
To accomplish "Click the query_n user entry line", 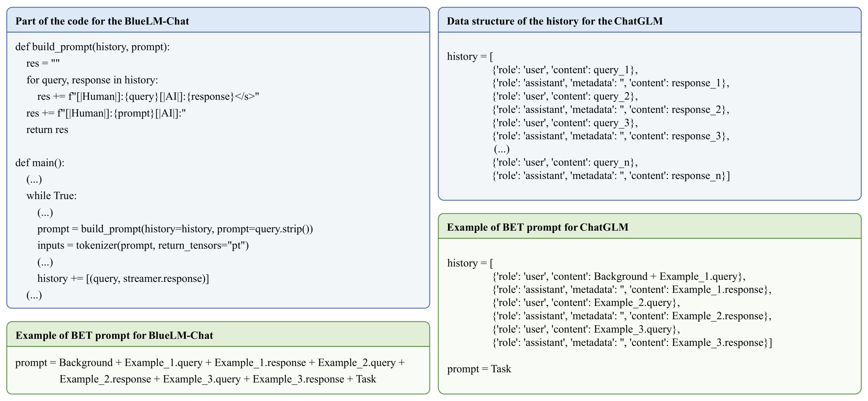I will tap(565, 163).
